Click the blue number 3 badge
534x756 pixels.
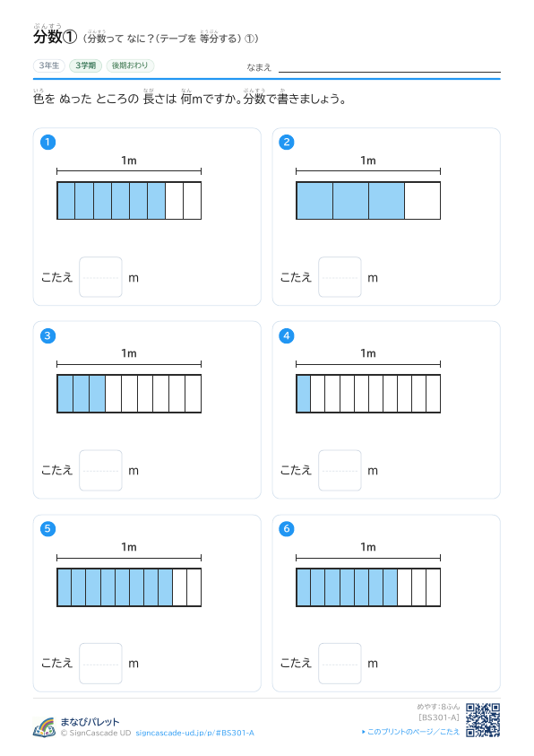[47, 335]
